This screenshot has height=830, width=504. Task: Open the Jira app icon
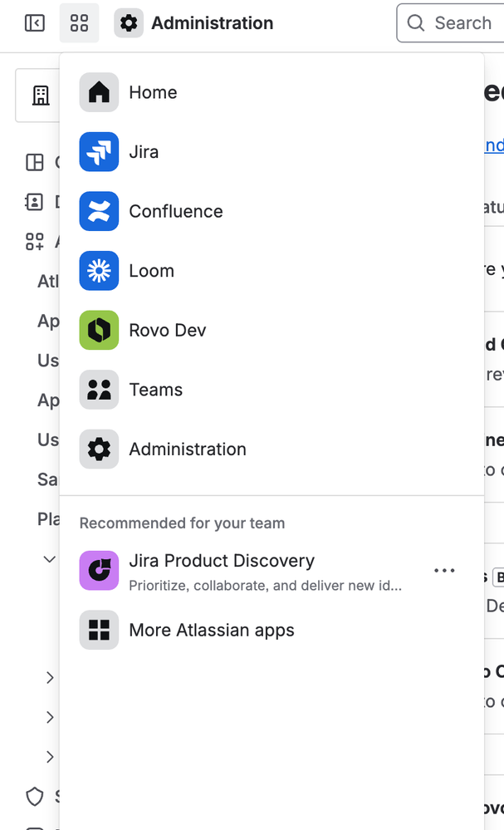pyautogui.click(x=99, y=152)
